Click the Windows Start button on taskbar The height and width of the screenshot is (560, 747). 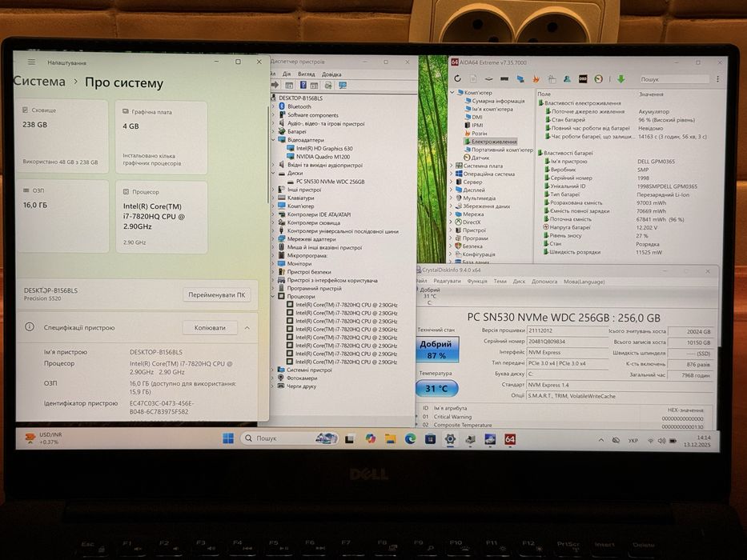[x=228, y=438]
